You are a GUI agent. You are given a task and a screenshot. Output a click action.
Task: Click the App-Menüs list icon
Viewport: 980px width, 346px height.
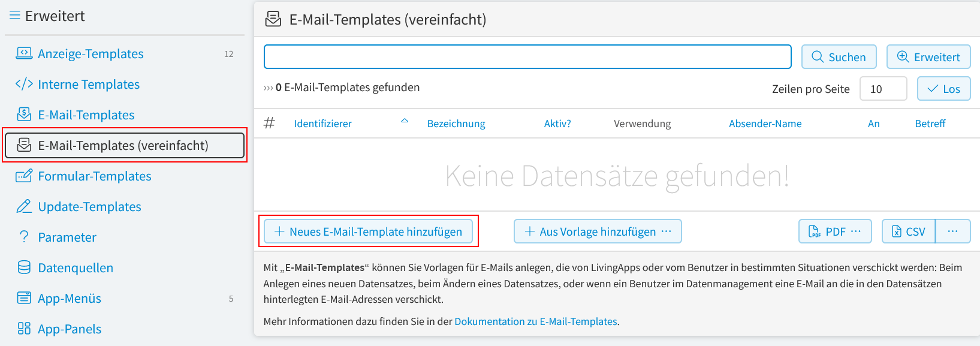click(x=24, y=298)
